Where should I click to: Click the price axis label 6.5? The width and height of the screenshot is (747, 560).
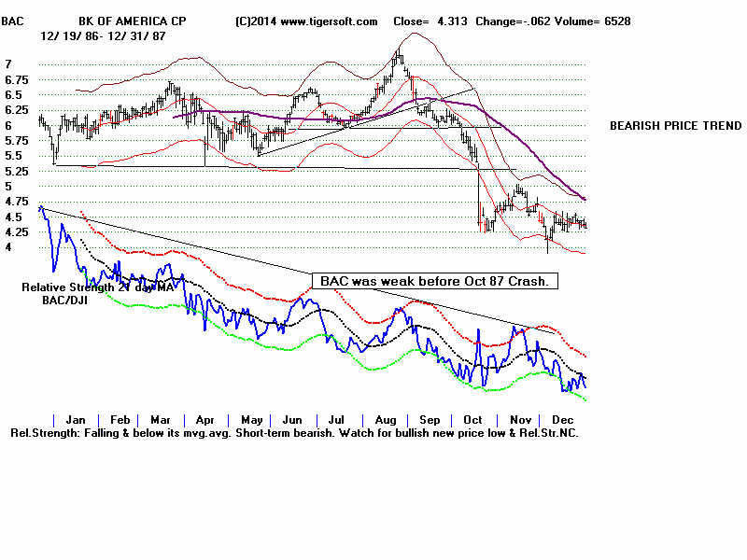(13, 95)
